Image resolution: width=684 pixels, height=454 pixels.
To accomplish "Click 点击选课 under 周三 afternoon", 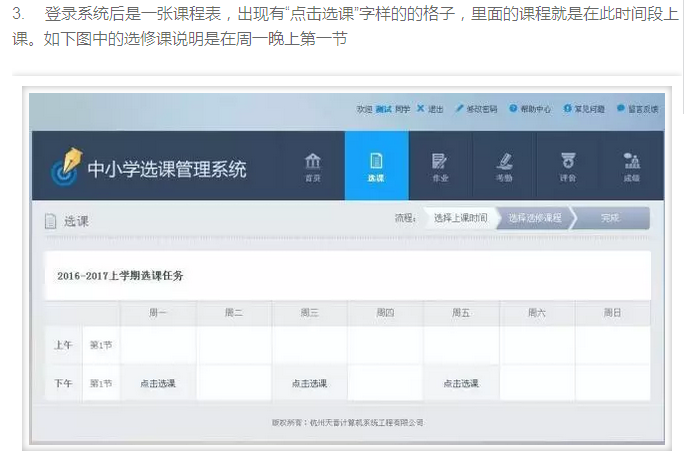I will [309, 383].
